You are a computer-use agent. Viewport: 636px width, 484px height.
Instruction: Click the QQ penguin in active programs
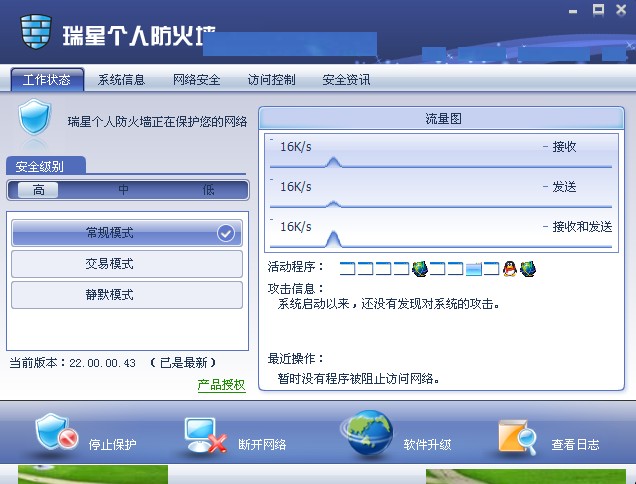pos(510,269)
